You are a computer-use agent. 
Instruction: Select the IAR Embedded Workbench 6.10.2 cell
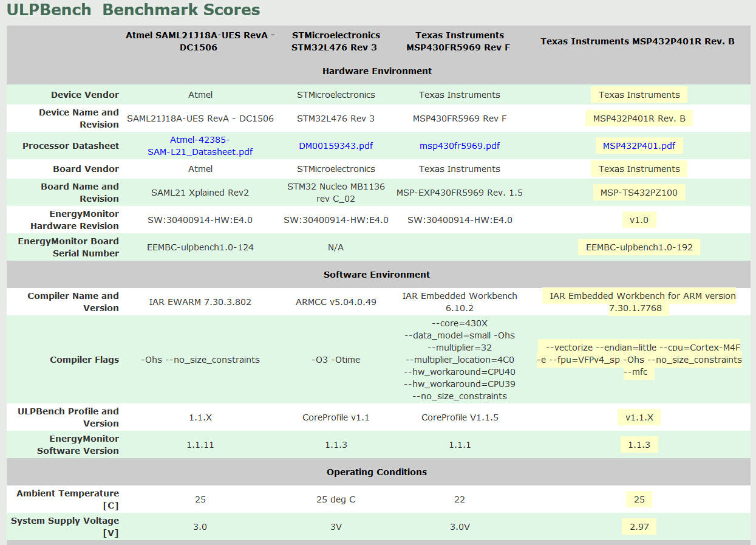tap(460, 302)
